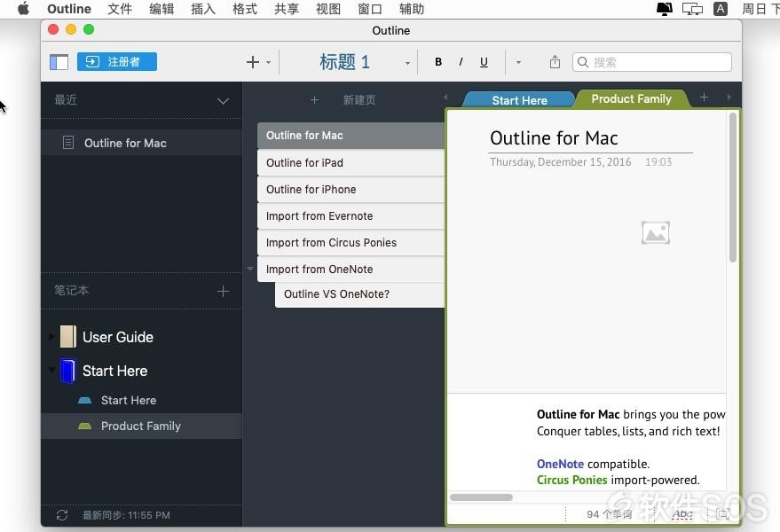Toggle Abc spell check icon
780x532 pixels.
click(682, 514)
